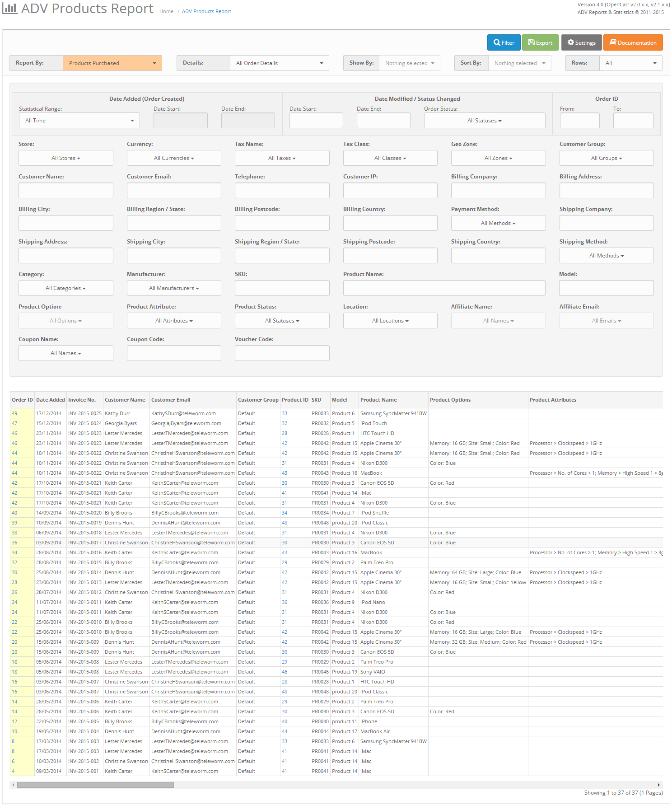Click the Customer Group column header

tap(258, 400)
